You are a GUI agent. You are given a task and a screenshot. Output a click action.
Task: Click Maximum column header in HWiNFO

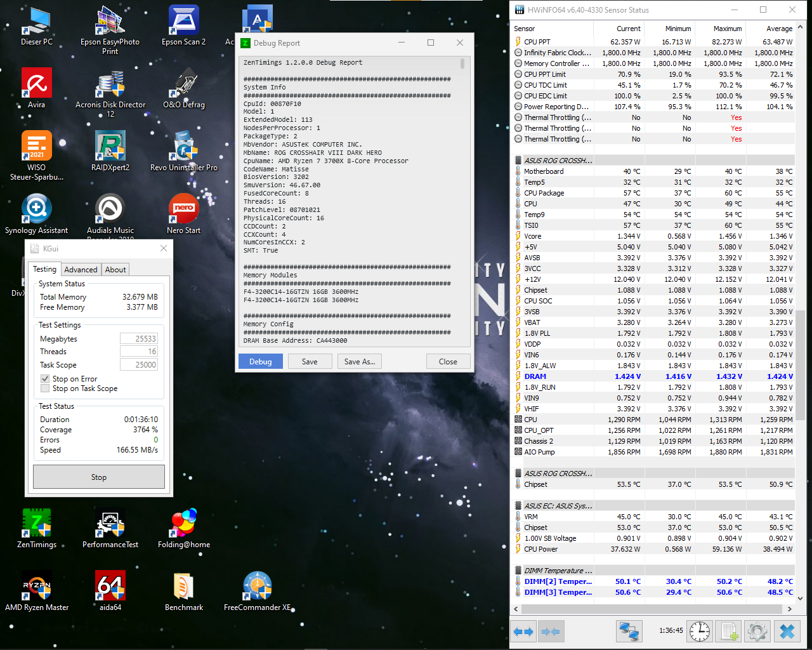[720, 29]
